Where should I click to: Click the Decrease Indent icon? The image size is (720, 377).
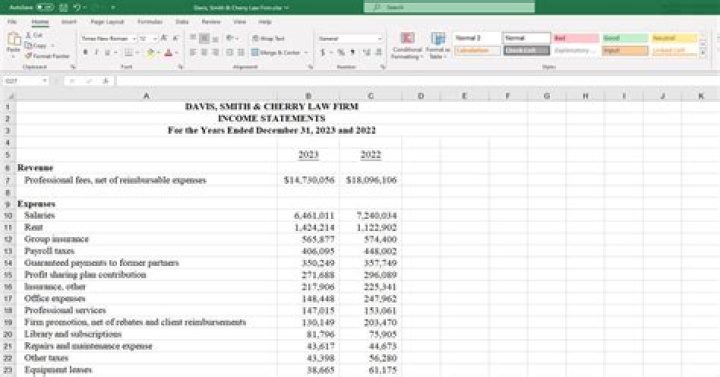(x=230, y=52)
